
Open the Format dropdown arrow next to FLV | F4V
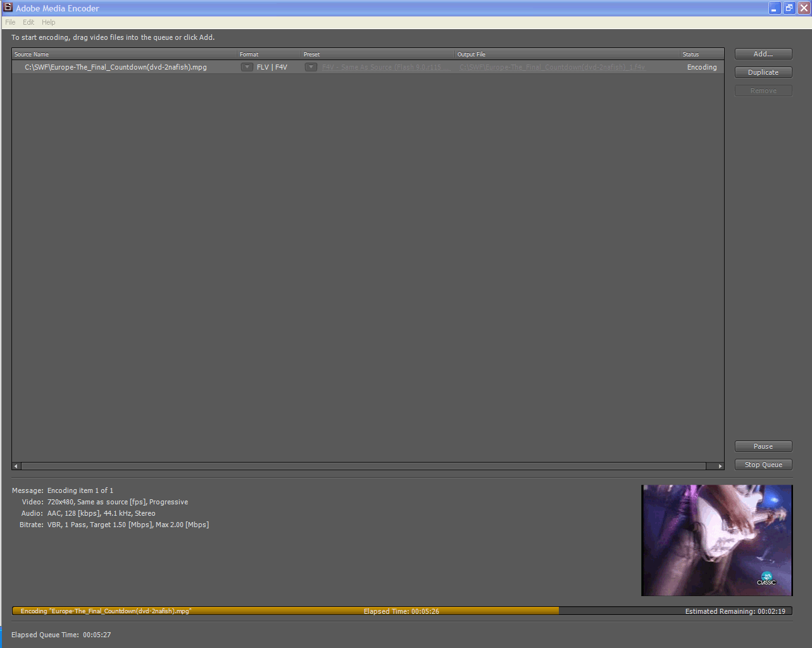pos(247,67)
